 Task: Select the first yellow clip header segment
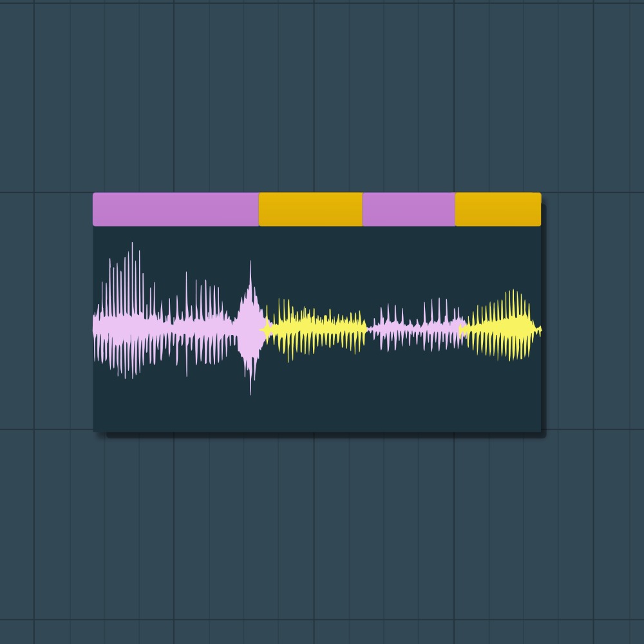pos(311,209)
